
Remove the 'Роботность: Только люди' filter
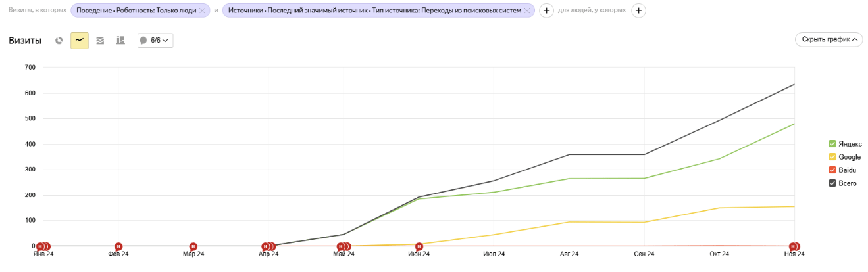202,11
